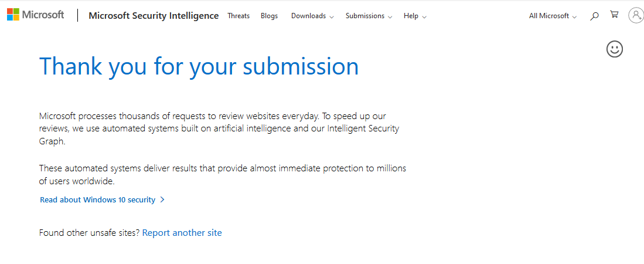The width and height of the screenshot is (644, 264).
Task: Open Read about Windows 10 security link
Action: point(98,200)
